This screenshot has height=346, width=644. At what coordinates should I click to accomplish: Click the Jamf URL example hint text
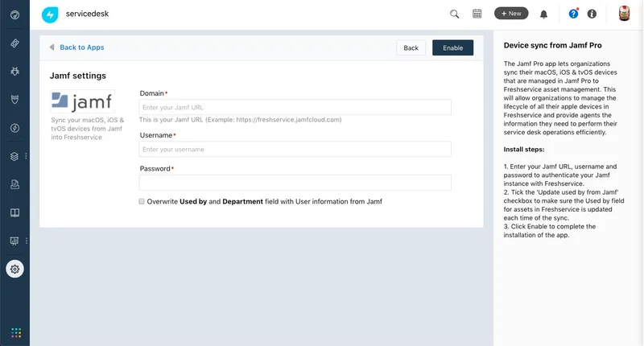(x=240, y=120)
